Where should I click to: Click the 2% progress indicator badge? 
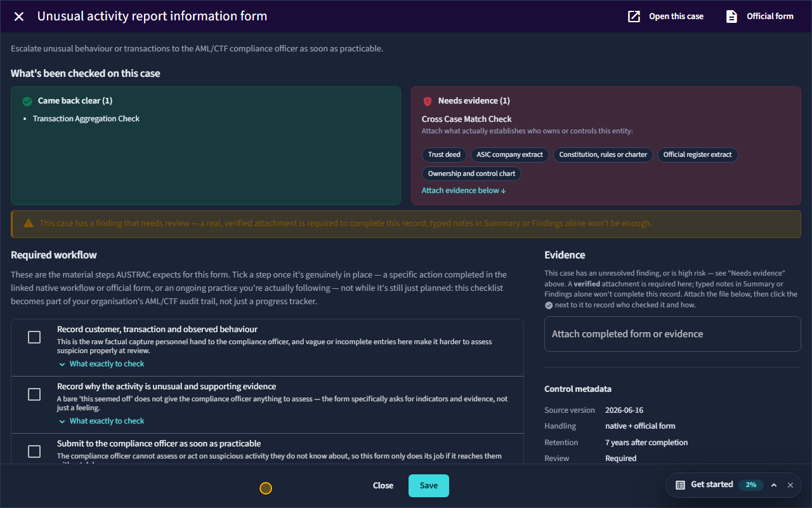click(x=751, y=485)
